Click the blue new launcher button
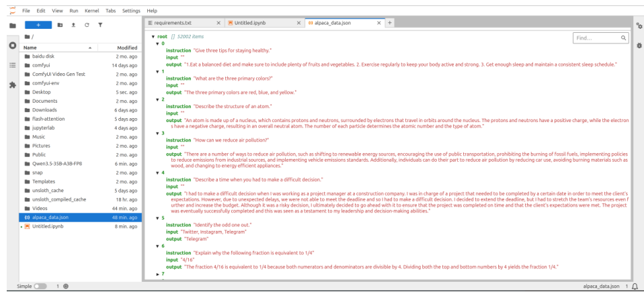The width and height of the screenshot is (644, 298). pos(38,25)
